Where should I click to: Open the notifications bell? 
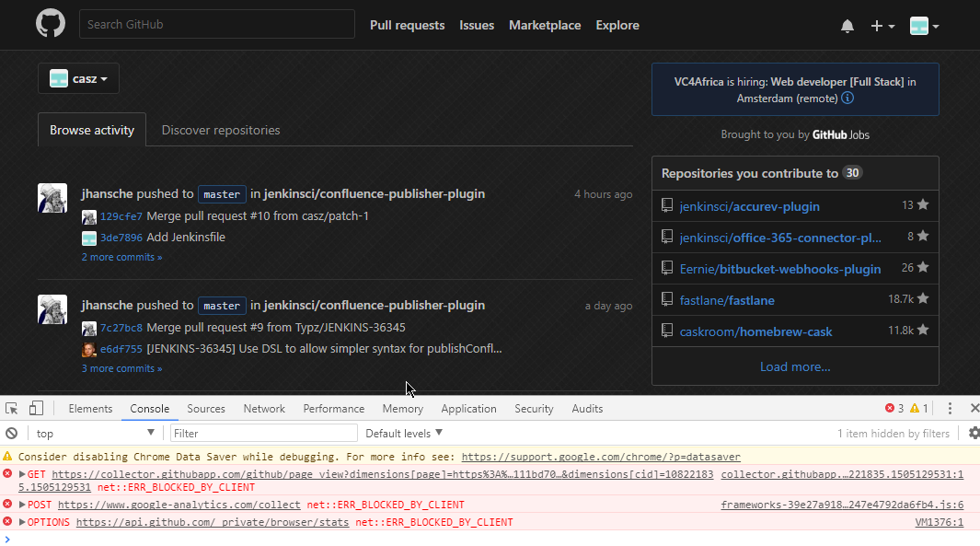pyautogui.click(x=847, y=25)
